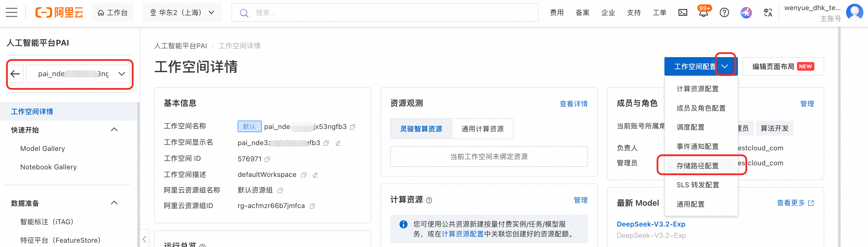The image size is (868, 247).
Task: Click the page vertical scrollbar
Action: click(839, 137)
